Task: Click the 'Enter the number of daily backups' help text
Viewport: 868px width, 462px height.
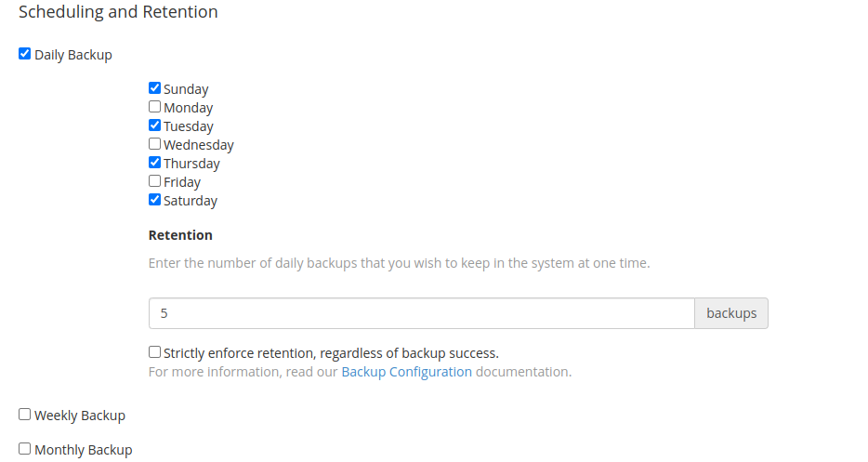Action: pos(399,263)
